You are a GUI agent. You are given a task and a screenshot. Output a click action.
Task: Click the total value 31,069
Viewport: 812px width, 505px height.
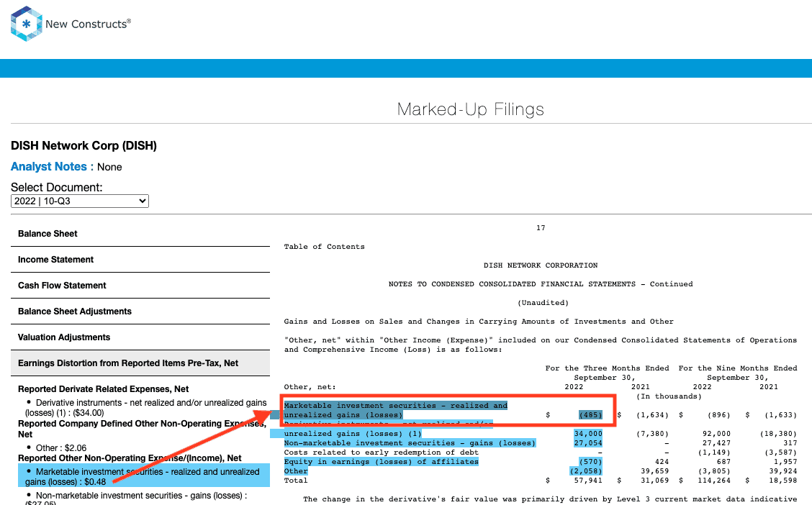pos(654,480)
